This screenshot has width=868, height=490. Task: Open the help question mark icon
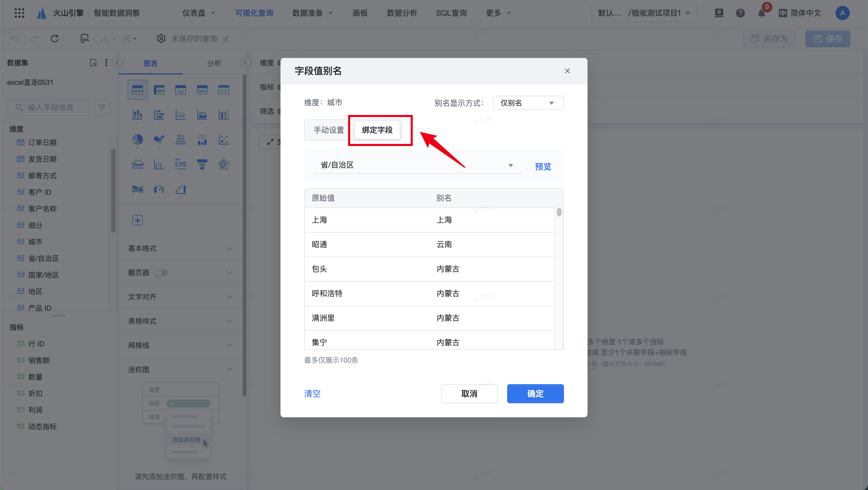740,13
